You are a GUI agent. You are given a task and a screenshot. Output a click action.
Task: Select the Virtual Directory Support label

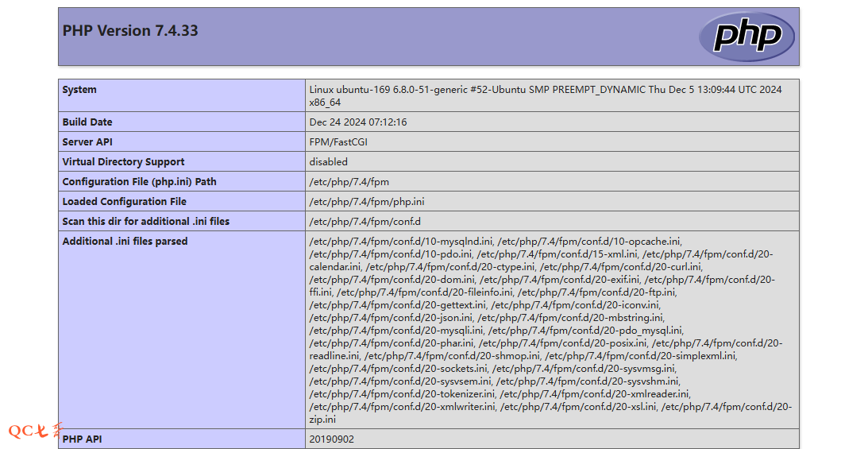[x=123, y=162]
